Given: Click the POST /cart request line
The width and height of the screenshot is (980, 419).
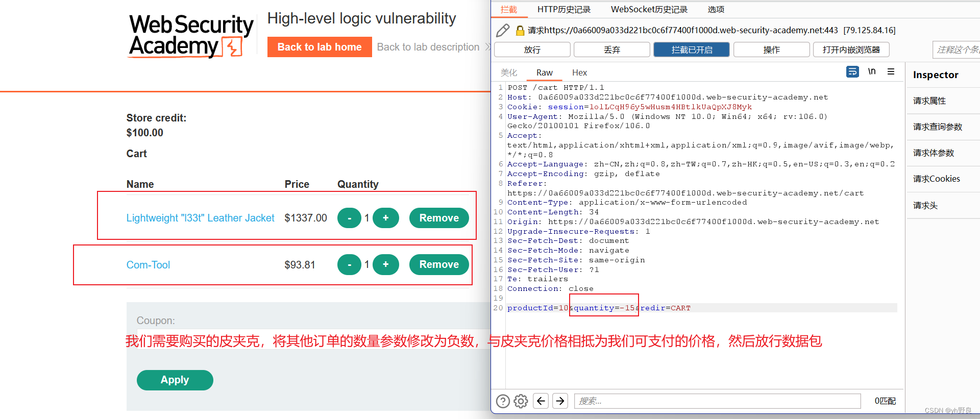Looking at the screenshot, I should (556, 87).
